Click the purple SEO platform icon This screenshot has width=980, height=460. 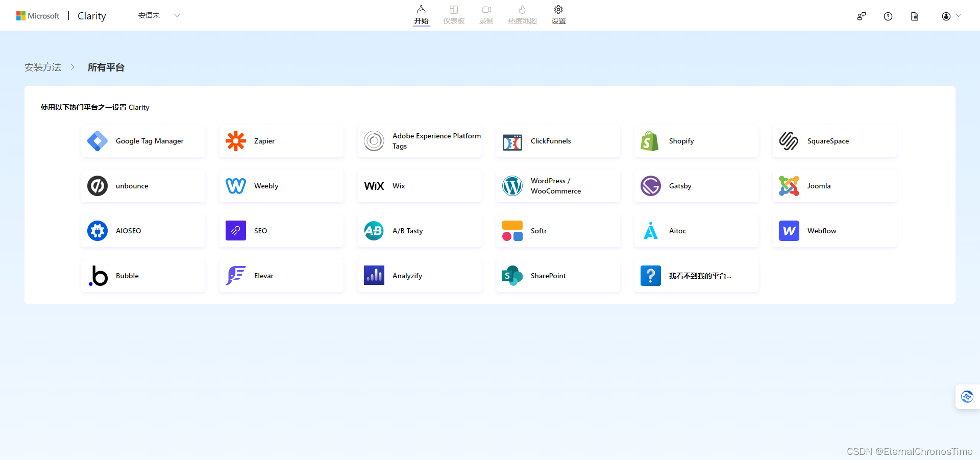pos(236,231)
